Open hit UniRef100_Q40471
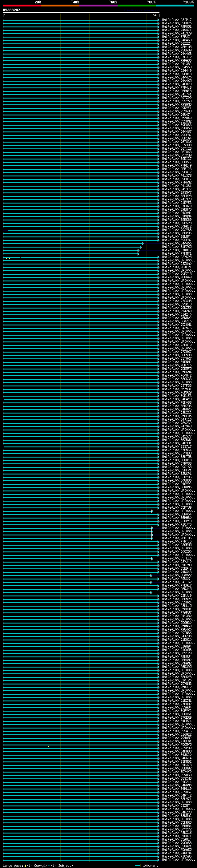The image size is (197, 868). tap(176, 30)
